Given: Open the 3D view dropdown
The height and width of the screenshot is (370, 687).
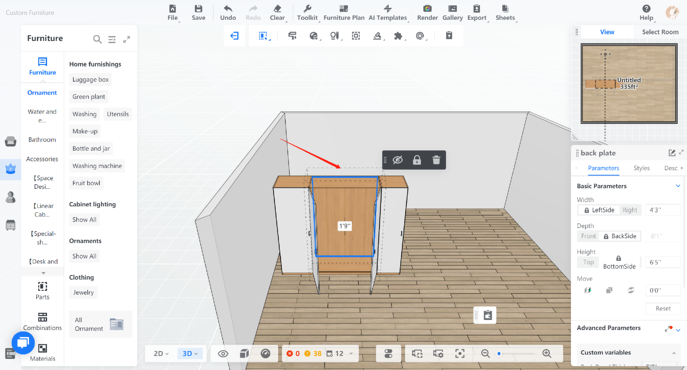Looking at the screenshot, I should (x=190, y=353).
